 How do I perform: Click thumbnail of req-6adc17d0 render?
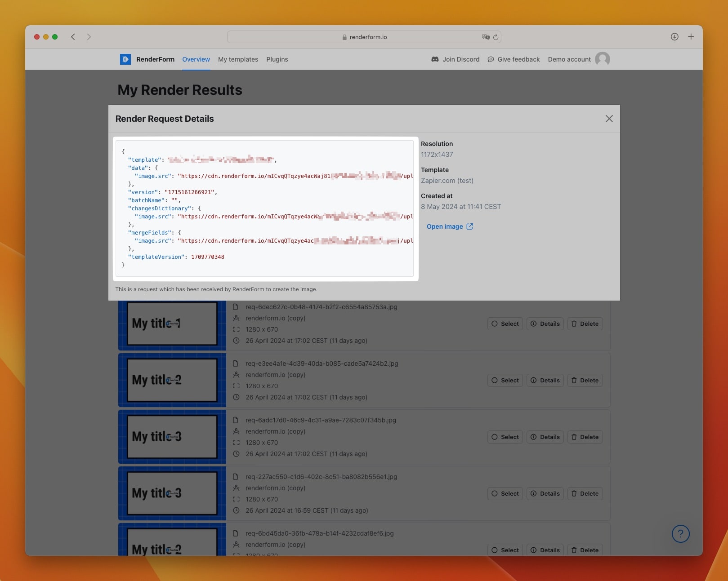tap(172, 437)
